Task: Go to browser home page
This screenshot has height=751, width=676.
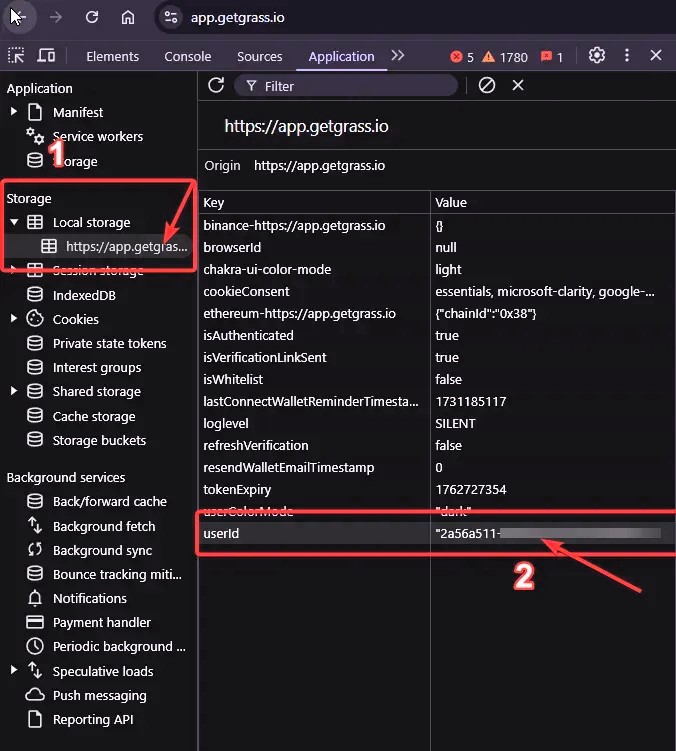Action: pos(127,17)
